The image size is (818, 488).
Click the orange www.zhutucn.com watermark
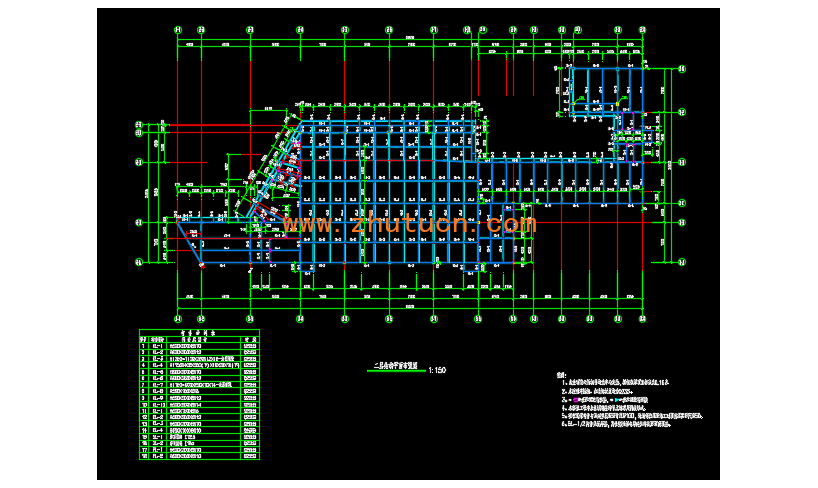pos(410,225)
